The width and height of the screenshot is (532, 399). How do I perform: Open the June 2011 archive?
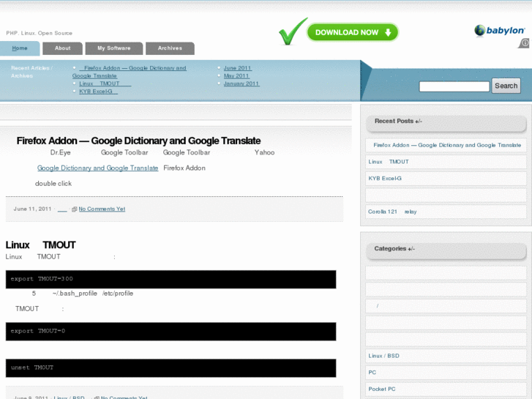point(237,68)
